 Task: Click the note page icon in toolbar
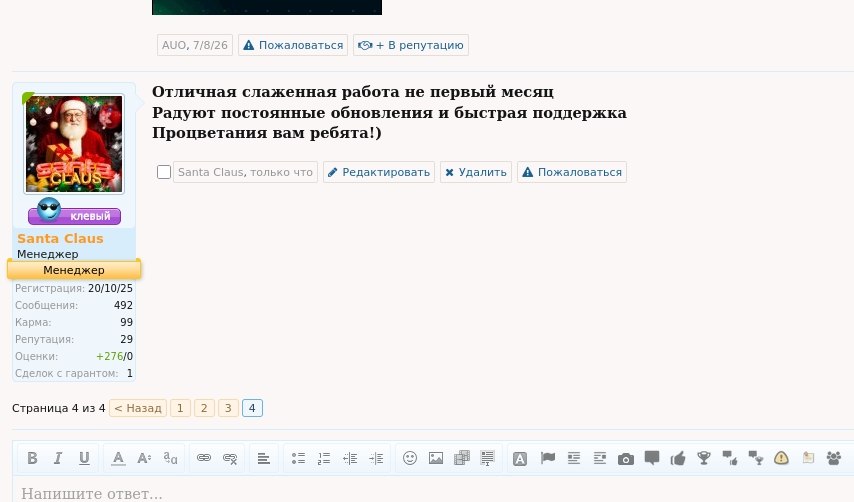point(808,458)
